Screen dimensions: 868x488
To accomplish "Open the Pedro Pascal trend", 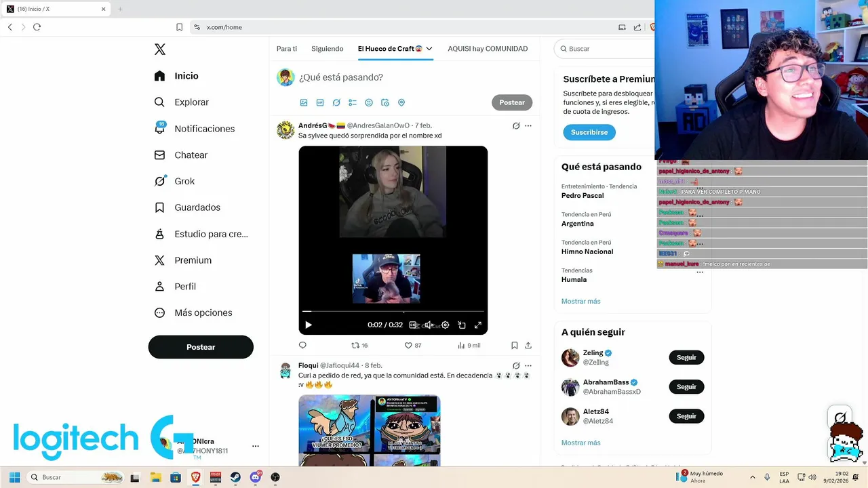I will tap(583, 195).
